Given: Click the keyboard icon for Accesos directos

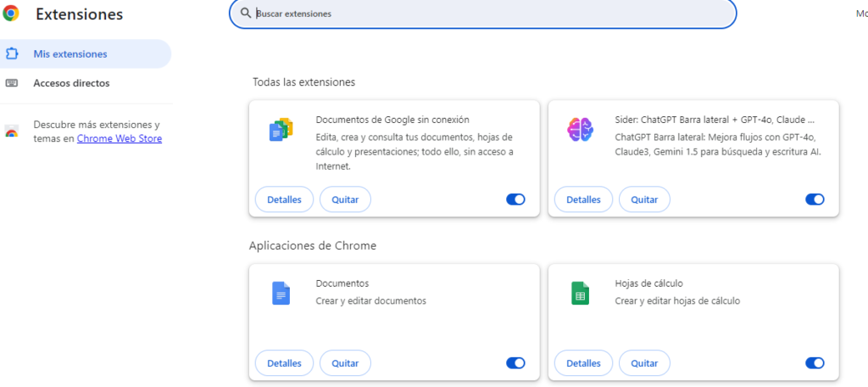Looking at the screenshot, I should [12, 82].
